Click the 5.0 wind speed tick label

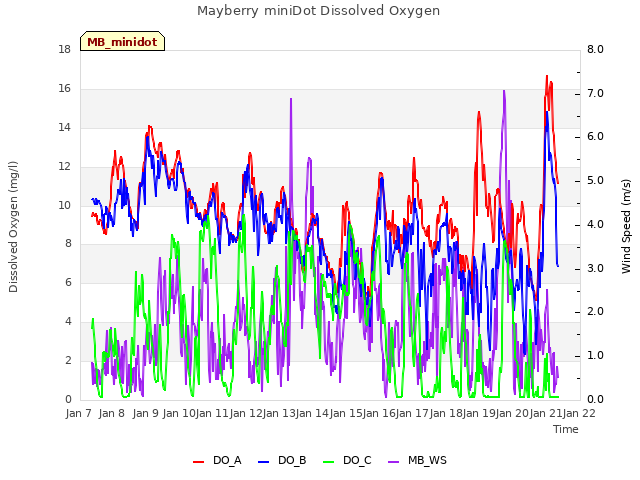pos(595,181)
